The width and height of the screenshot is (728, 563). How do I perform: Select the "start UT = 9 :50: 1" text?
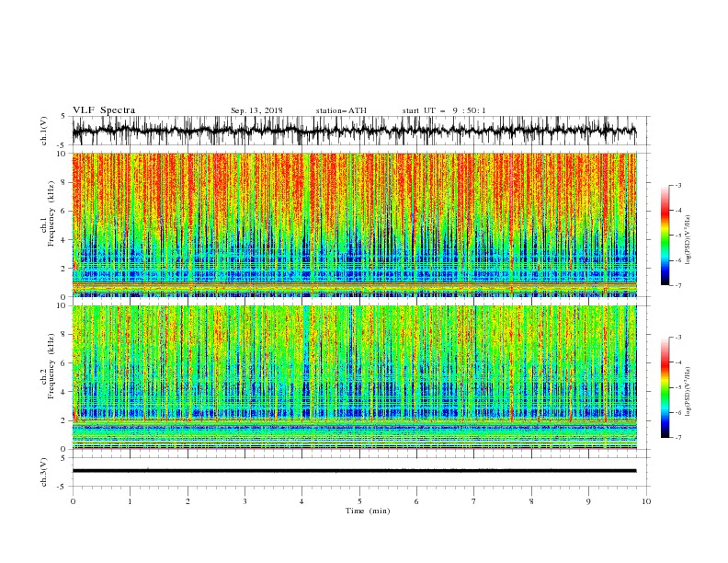coord(444,110)
